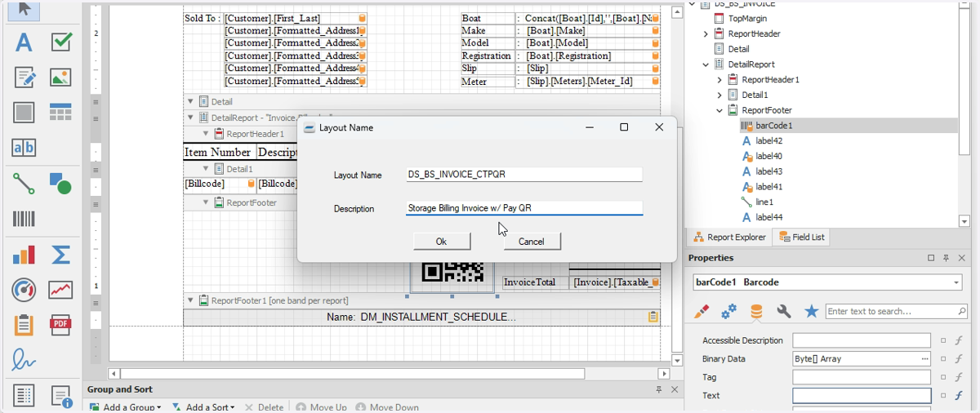Select label44 in Report Explorer
The width and height of the screenshot is (980, 413).
(x=768, y=217)
